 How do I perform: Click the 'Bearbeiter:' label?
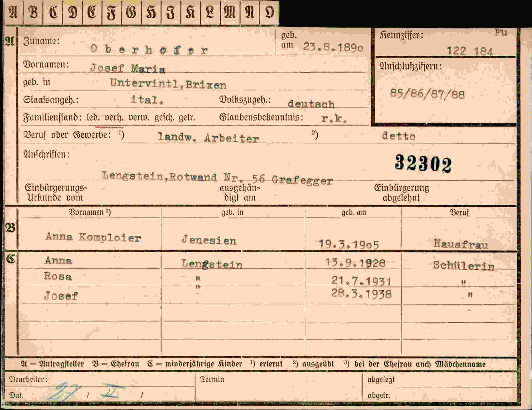pos(28,379)
